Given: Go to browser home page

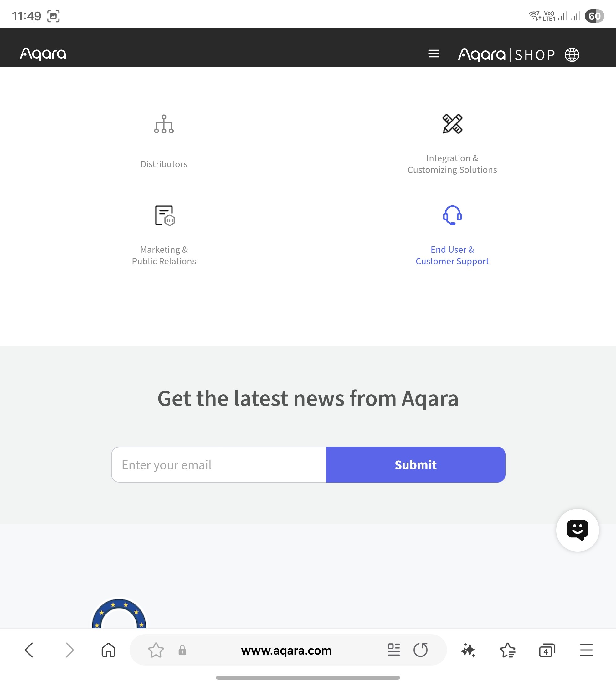Looking at the screenshot, I should pyautogui.click(x=108, y=650).
